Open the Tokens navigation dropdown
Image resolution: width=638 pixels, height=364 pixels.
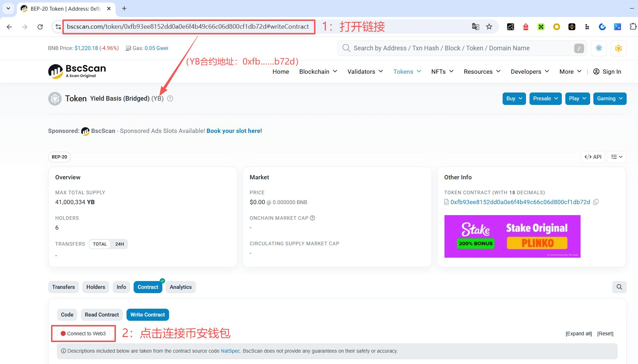coord(407,72)
